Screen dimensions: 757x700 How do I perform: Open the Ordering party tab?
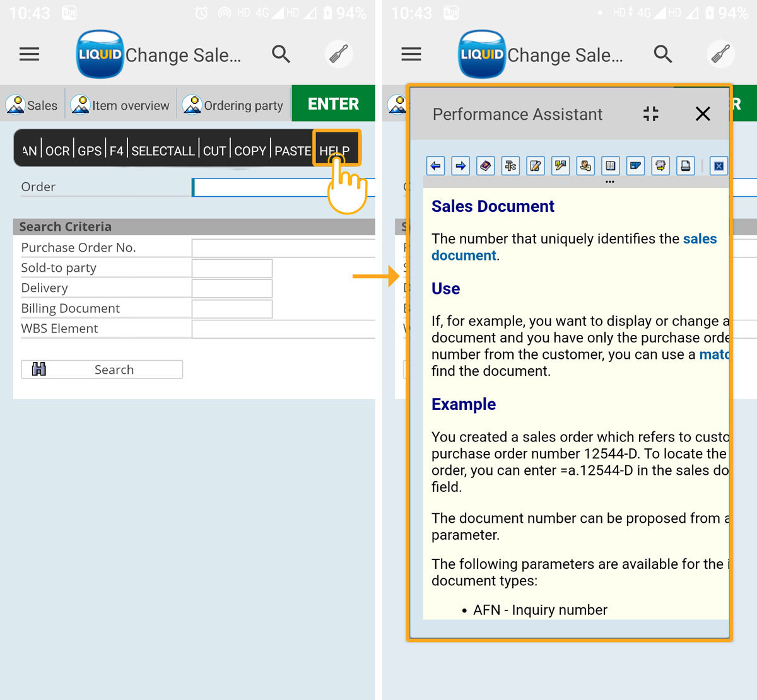point(233,105)
